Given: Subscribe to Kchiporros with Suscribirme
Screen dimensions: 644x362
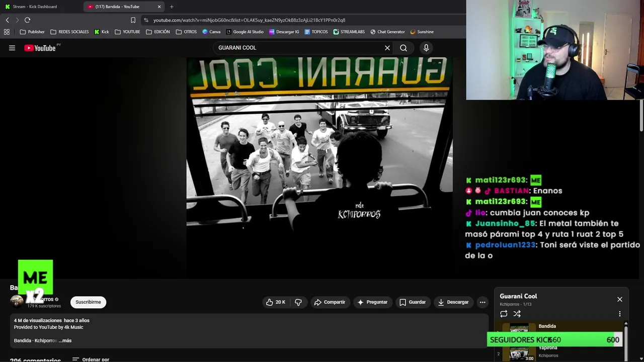Looking at the screenshot, I should (x=88, y=302).
